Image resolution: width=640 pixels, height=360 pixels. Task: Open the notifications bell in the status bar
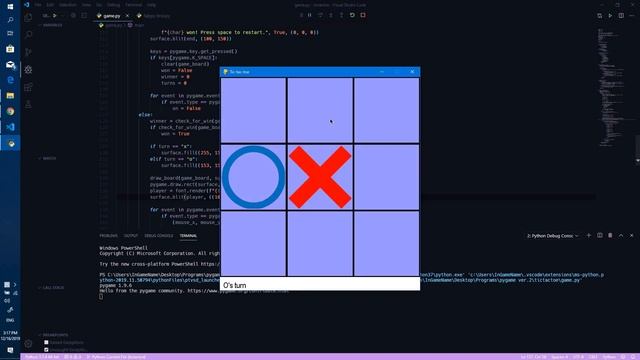(x=634, y=357)
